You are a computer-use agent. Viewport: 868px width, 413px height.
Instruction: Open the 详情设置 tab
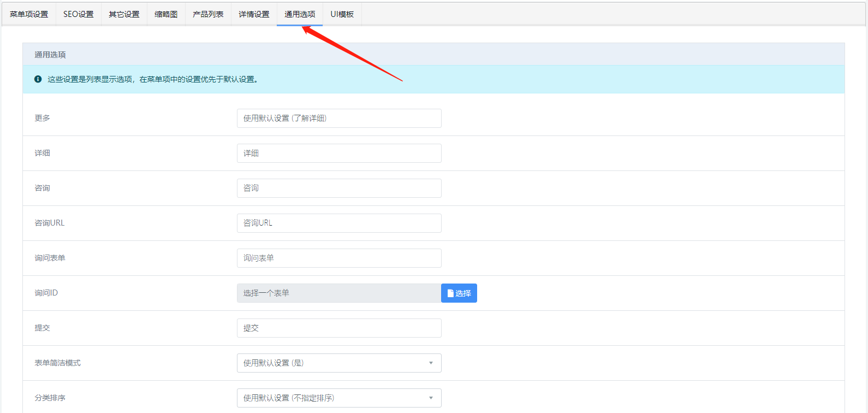coord(254,14)
